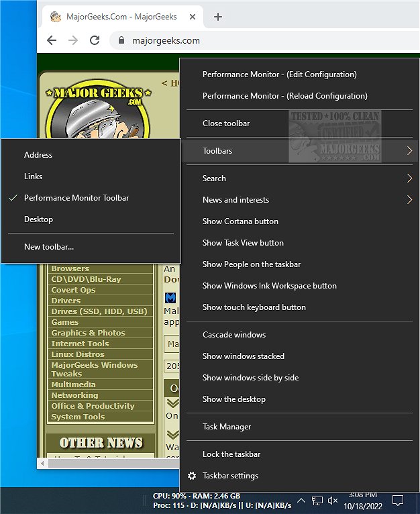The image size is (420, 514).
Task: Open the Multimedia category link
Action: click(x=73, y=384)
